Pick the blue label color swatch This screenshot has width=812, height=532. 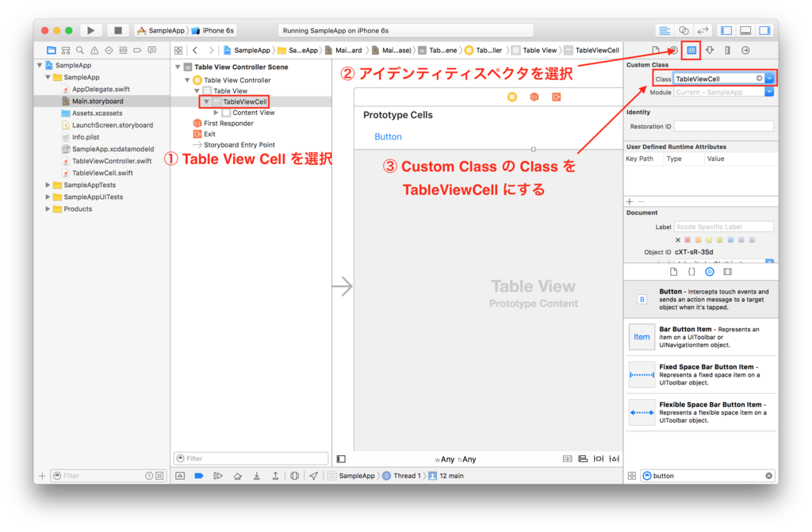[x=730, y=240]
